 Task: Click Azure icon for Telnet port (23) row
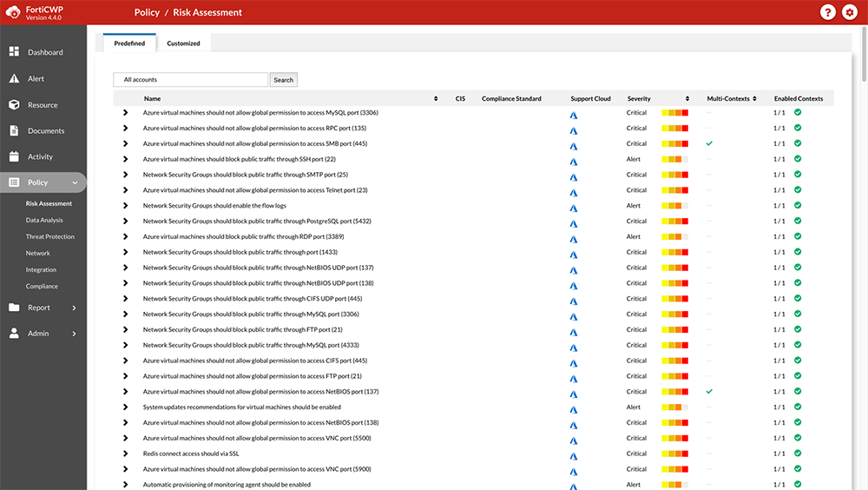tap(574, 193)
